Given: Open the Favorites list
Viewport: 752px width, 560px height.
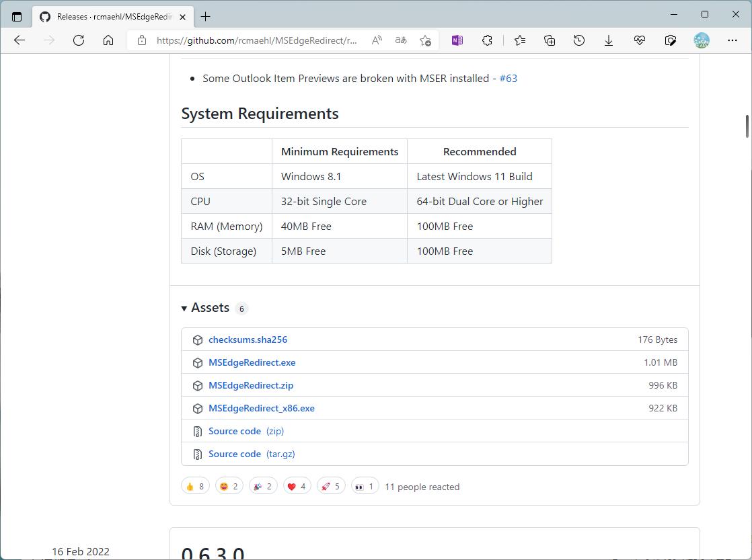Looking at the screenshot, I should pos(520,40).
